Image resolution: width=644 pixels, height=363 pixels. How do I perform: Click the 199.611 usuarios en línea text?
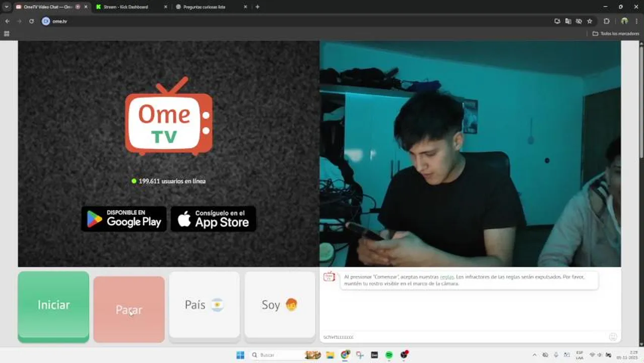click(x=172, y=181)
